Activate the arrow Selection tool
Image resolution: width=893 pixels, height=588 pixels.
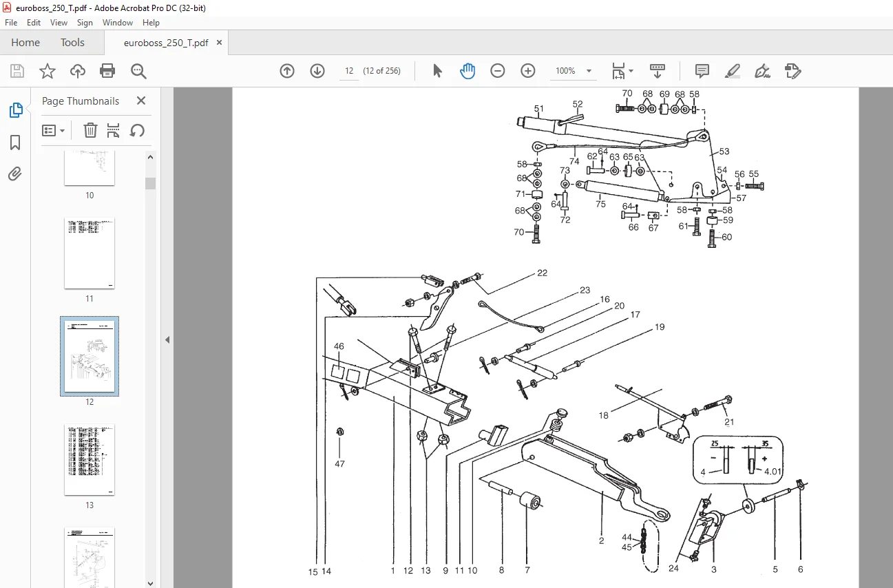coord(437,71)
